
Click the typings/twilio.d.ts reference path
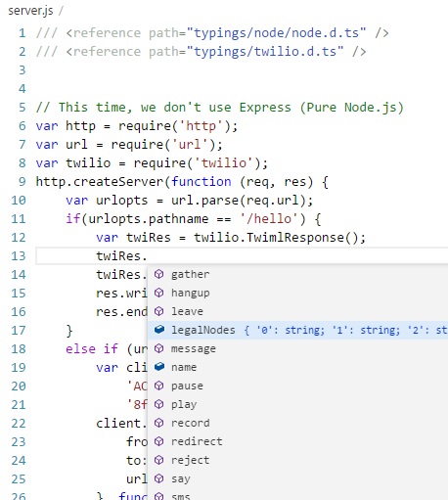(x=265, y=52)
